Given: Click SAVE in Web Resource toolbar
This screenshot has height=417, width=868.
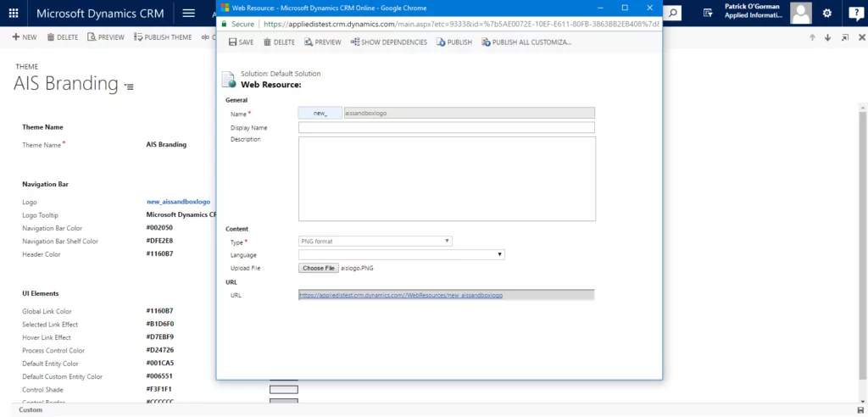Looking at the screenshot, I should [241, 42].
